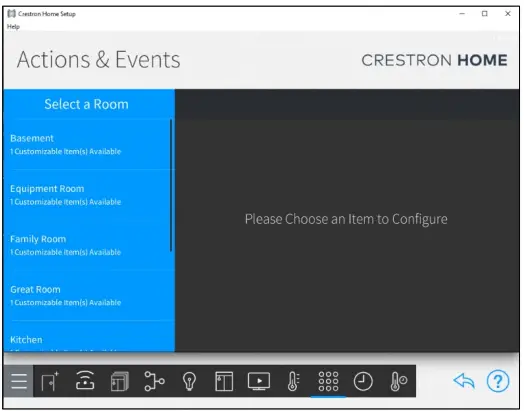
Task: Select the Kitchen room entry
Action: 87,337
